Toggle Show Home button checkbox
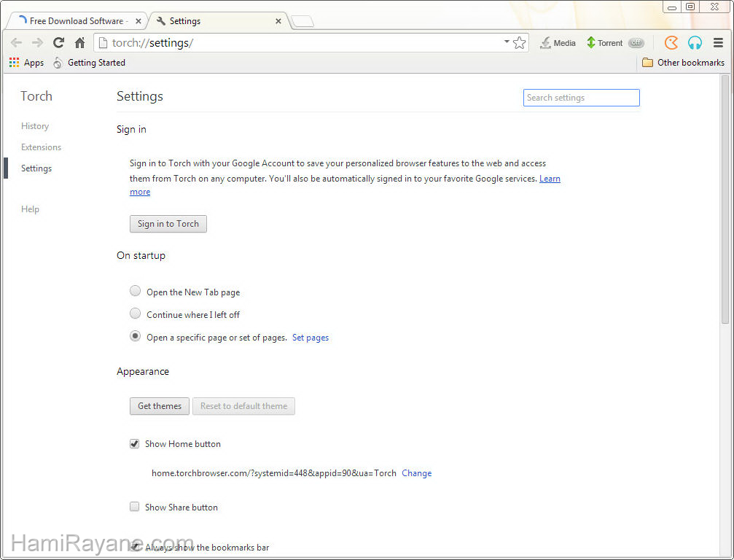This screenshot has width=734, height=560. [x=134, y=444]
